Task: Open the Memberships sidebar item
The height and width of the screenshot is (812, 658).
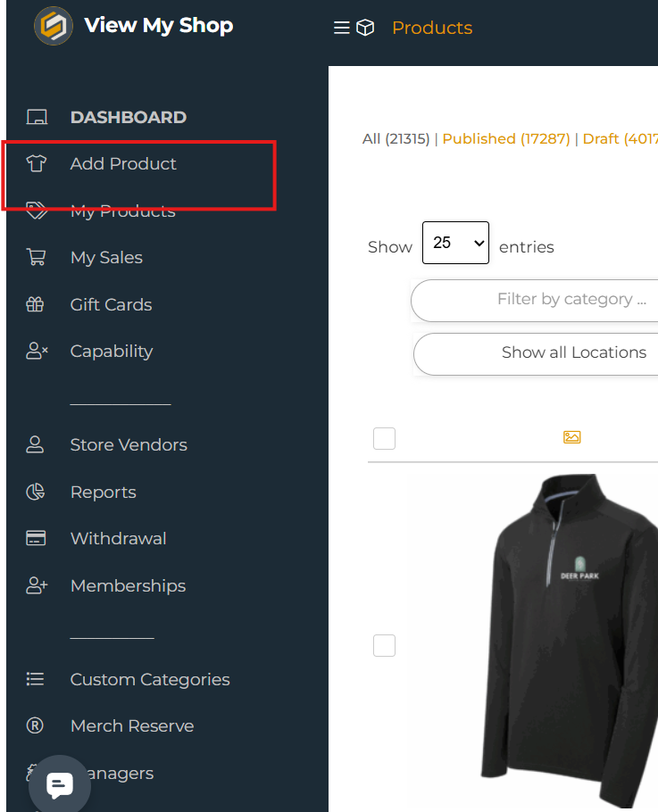Action: [128, 585]
